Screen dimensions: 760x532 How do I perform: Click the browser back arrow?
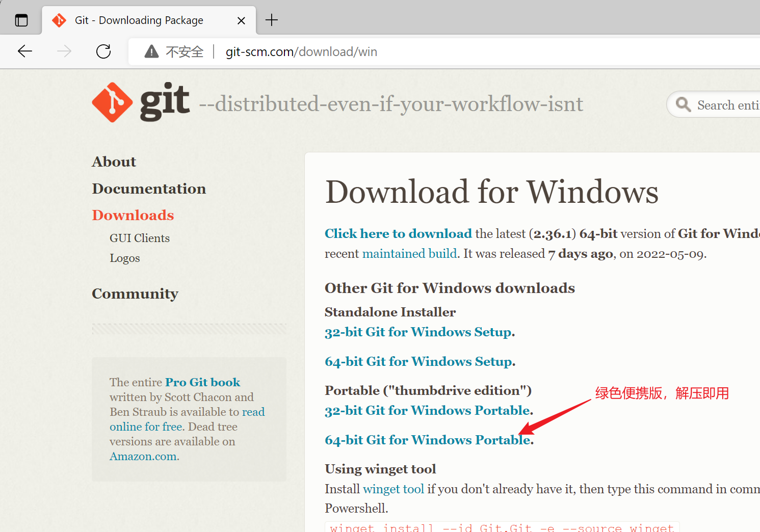[x=25, y=51]
